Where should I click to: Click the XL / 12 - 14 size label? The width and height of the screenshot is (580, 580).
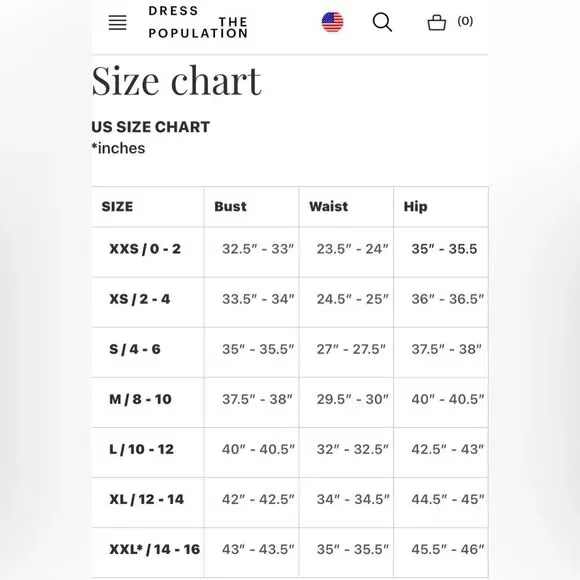coord(146,499)
